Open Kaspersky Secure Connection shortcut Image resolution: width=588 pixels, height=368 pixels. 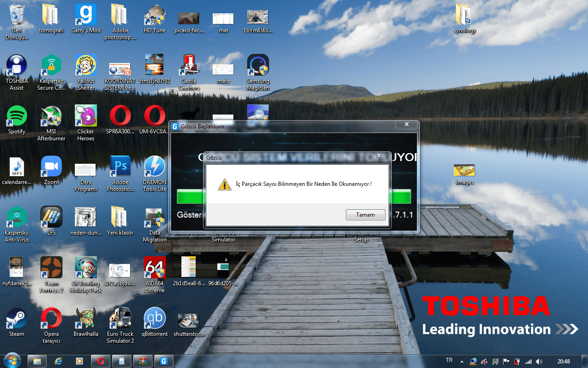point(51,72)
